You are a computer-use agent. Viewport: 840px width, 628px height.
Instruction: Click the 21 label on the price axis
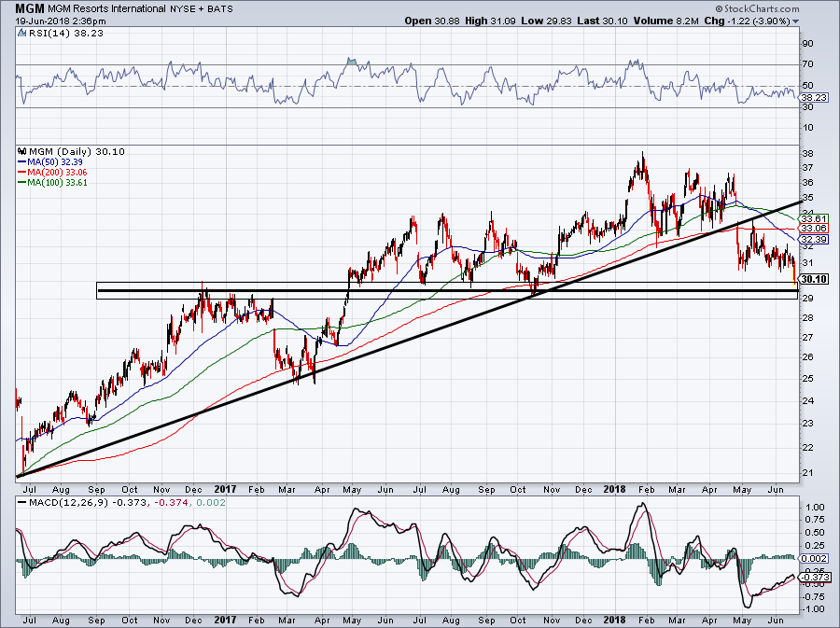tap(807, 473)
